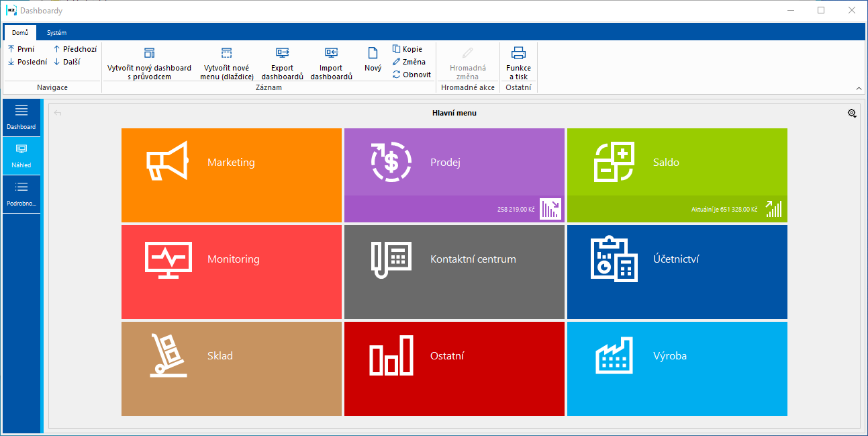The image size is (868, 436).
Task: Click the K2 app icon in title bar
Action: [x=11, y=10]
